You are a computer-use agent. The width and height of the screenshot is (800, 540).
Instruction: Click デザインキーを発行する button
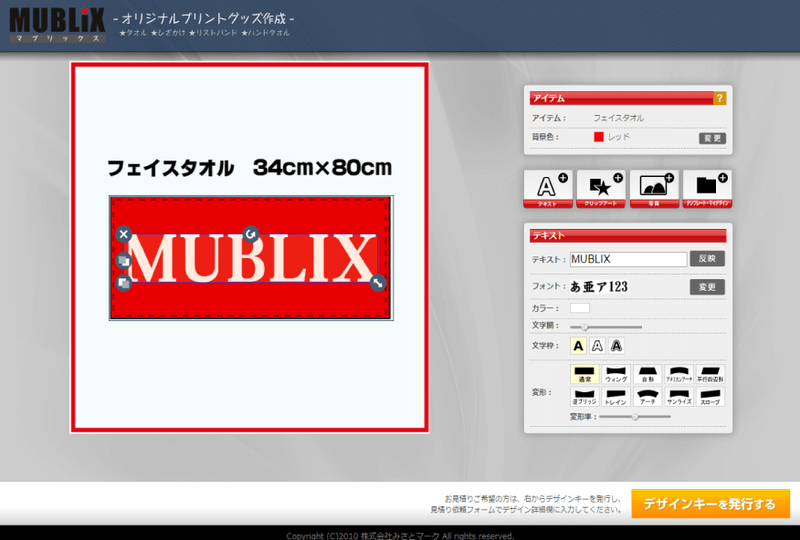(710, 504)
